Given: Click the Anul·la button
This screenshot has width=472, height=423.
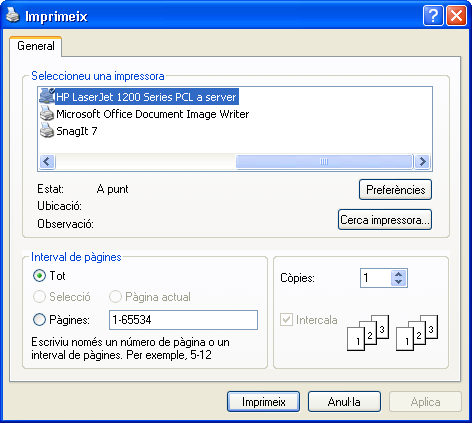Looking at the screenshot, I should [x=344, y=402].
